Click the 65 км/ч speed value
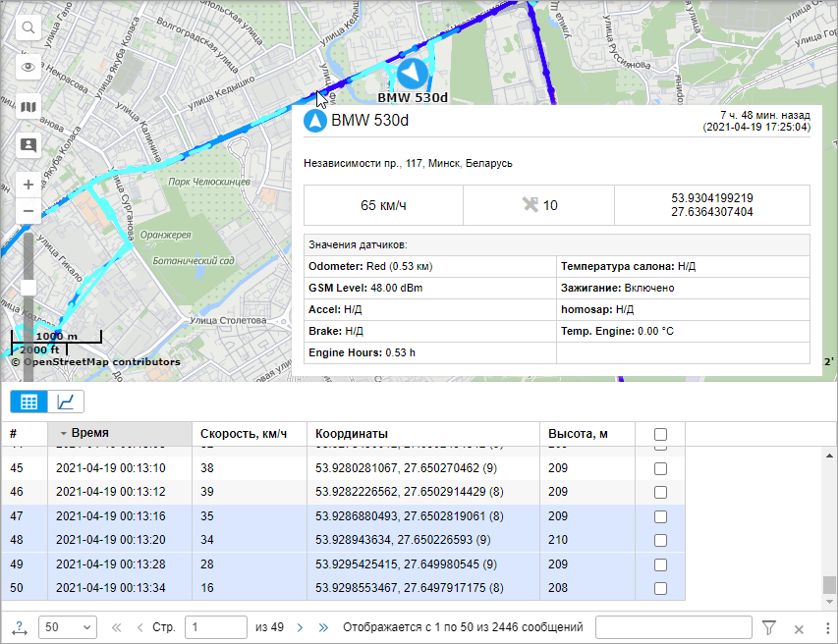 (x=383, y=205)
